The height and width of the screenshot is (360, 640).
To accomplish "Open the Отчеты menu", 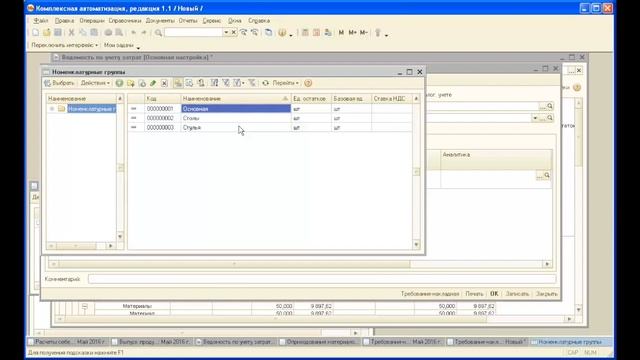I will point(188,20).
